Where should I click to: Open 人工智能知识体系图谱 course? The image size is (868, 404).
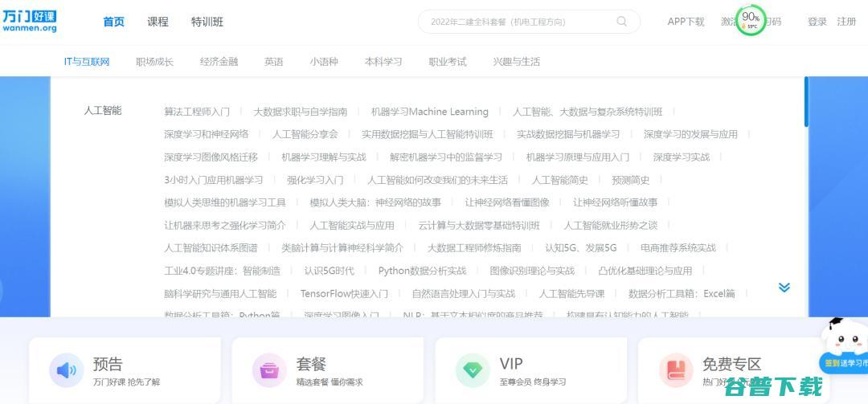point(211,248)
